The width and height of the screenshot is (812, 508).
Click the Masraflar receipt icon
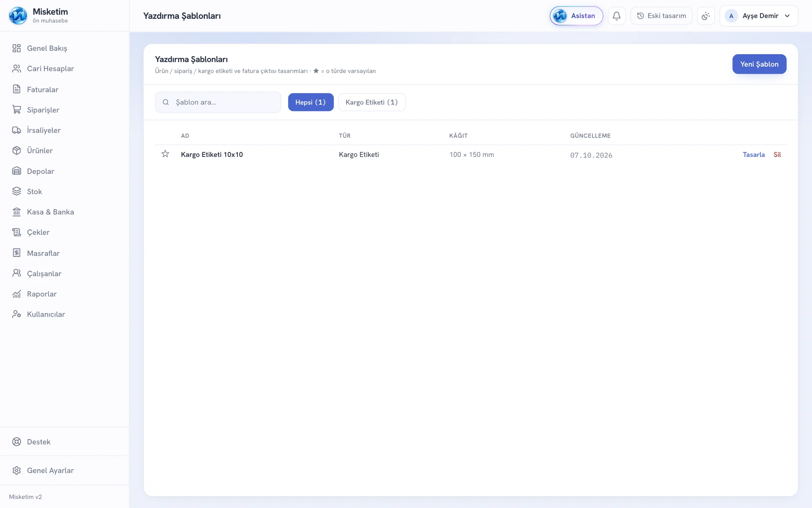coord(17,253)
